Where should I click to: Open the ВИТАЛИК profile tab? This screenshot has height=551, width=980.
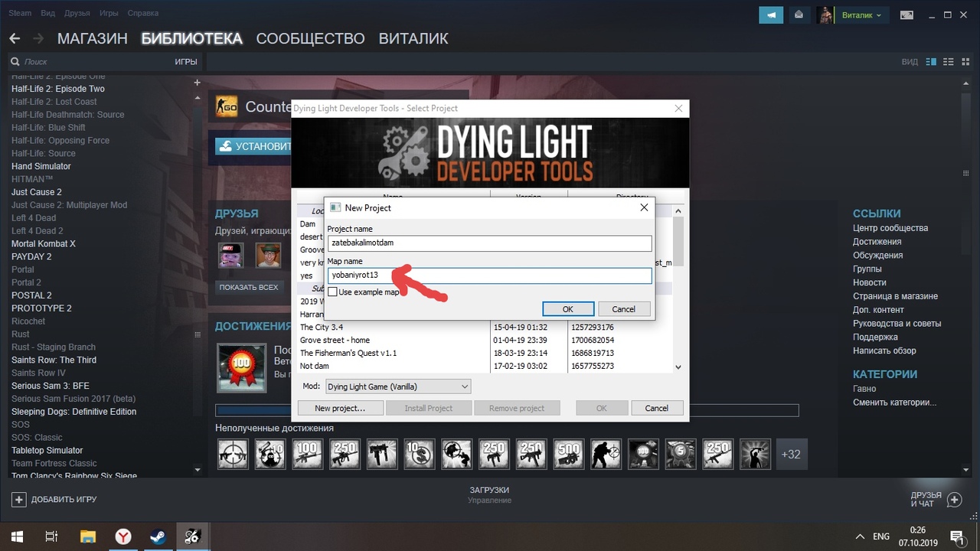413,38
